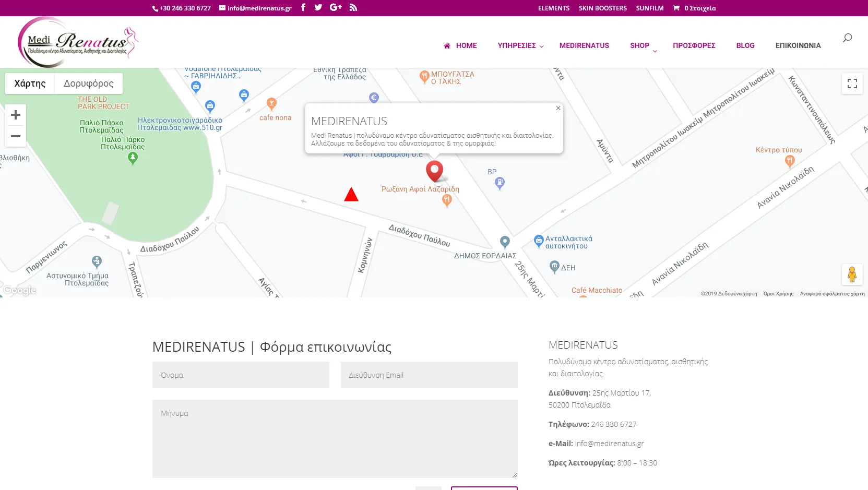868x490 pixels.
Task: Click the shopping cart icon
Action: (676, 8)
